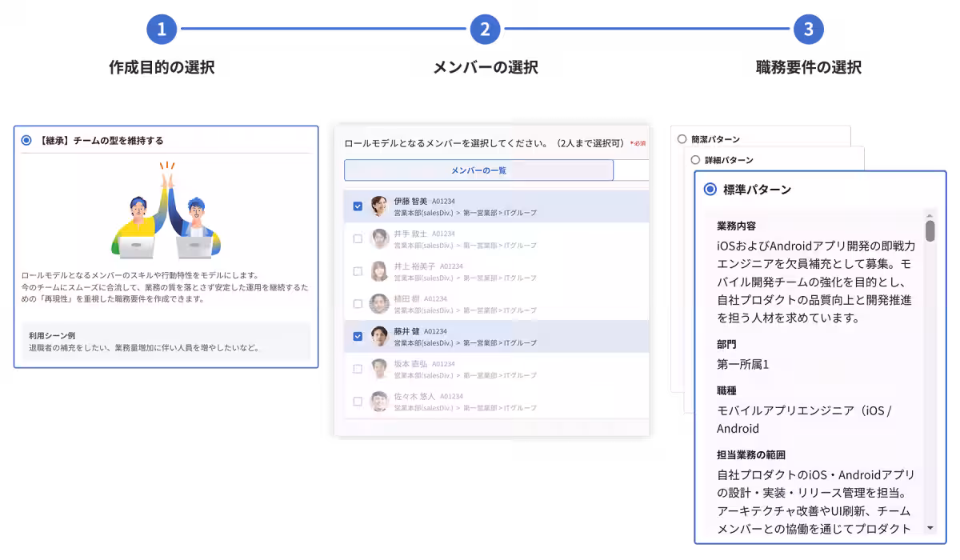The width and height of the screenshot is (960, 560).
Task: Click 井手 敦士's avatar photo
Action: [x=379, y=238]
